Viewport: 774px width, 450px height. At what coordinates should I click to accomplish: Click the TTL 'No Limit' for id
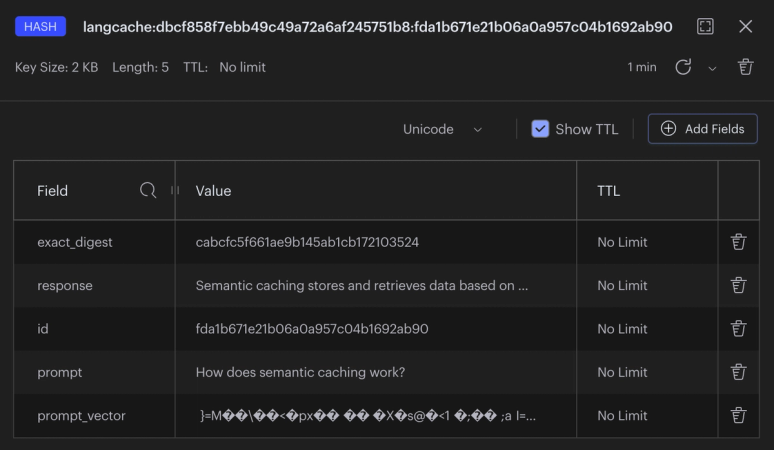pyautogui.click(x=622, y=329)
